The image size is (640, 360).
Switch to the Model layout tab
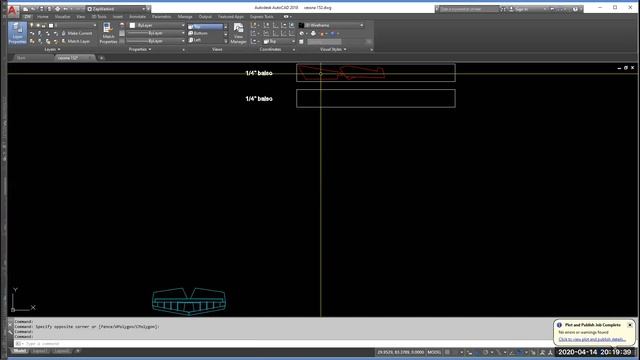pyautogui.click(x=19, y=351)
